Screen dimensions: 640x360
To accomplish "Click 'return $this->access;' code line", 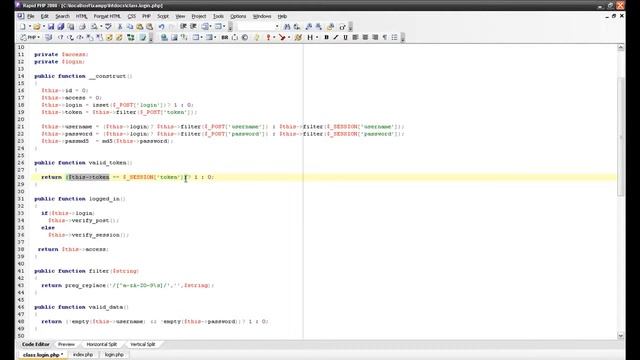I will [x=73, y=249].
